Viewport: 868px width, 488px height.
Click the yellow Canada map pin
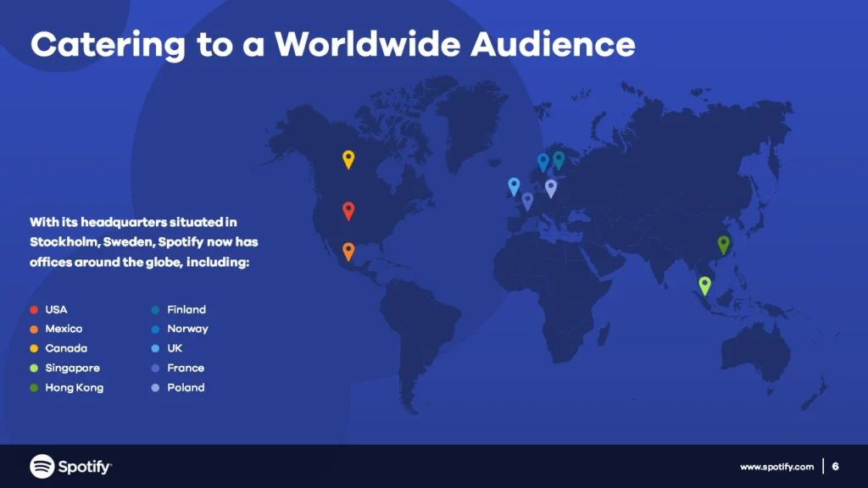[348, 159]
